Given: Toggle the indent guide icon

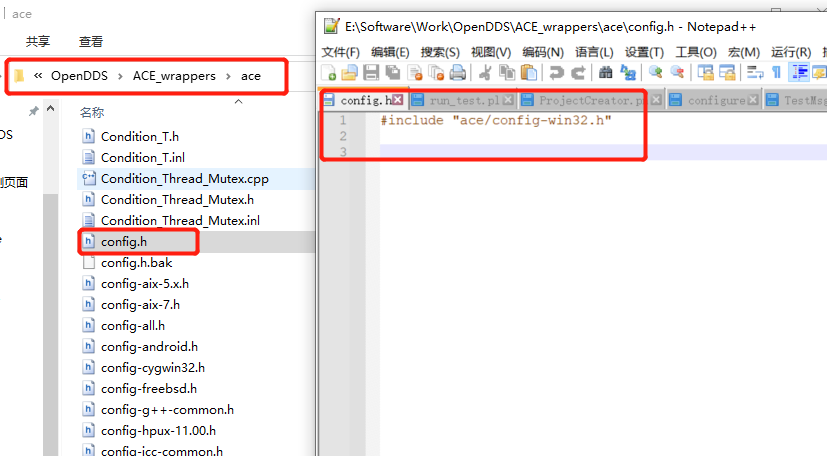Looking at the screenshot, I should (x=799, y=73).
